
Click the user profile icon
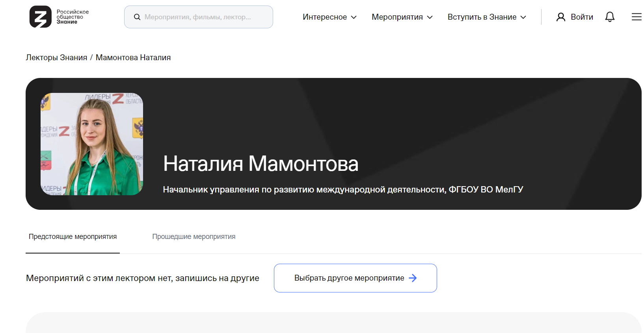pyautogui.click(x=560, y=17)
